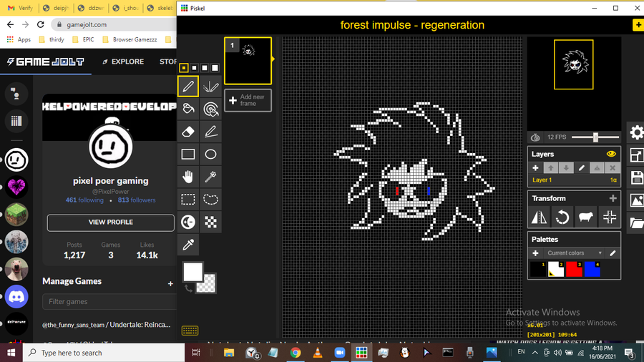Click the Align image to center icon
The image size is (644, 362).
click(x=610, y=217)
